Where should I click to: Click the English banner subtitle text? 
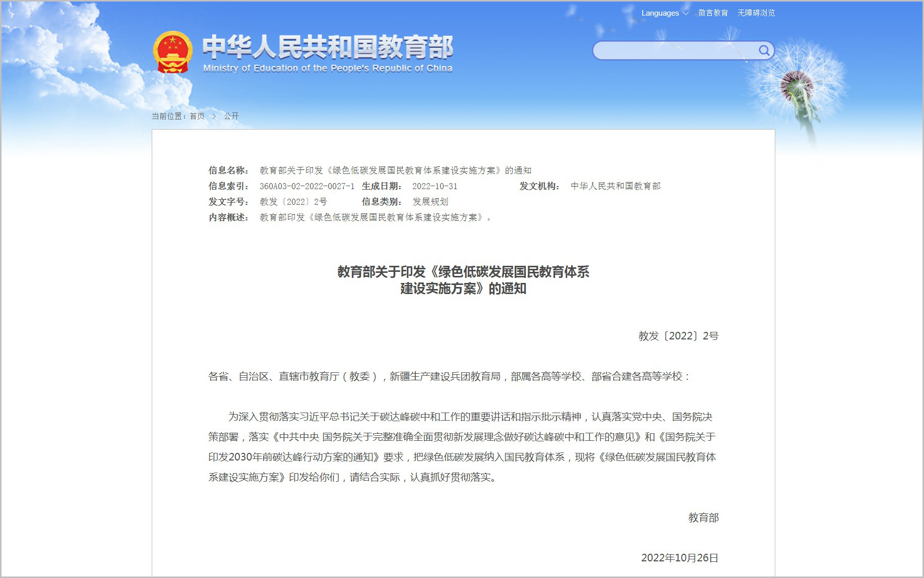tap(327, 69)
